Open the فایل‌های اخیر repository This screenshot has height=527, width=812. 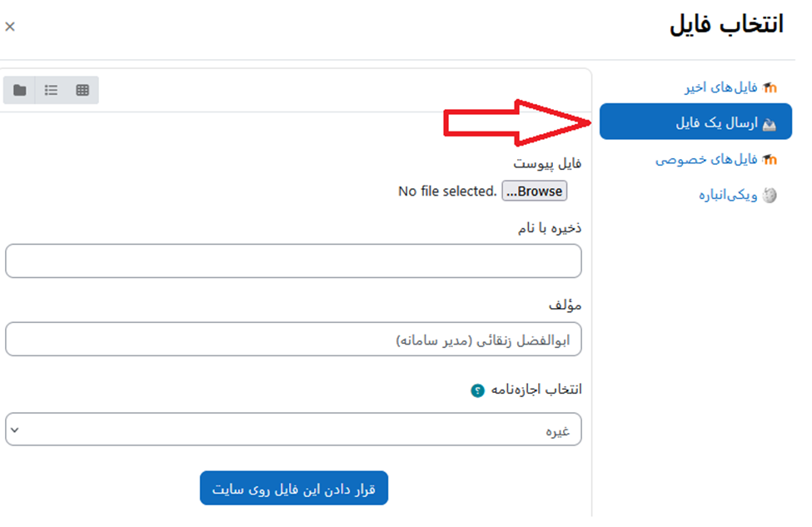(721, 87)
